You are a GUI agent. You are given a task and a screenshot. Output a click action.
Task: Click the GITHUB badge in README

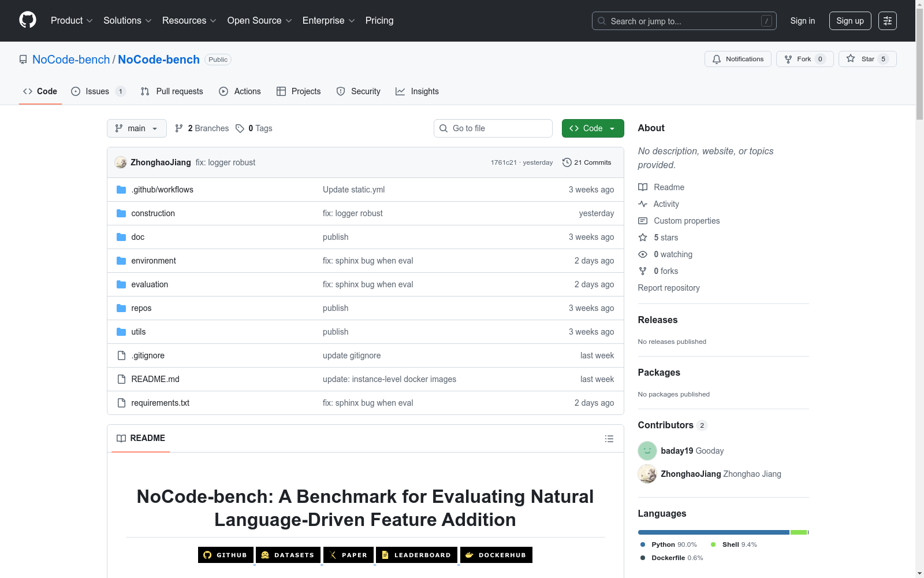pos(226,555)
